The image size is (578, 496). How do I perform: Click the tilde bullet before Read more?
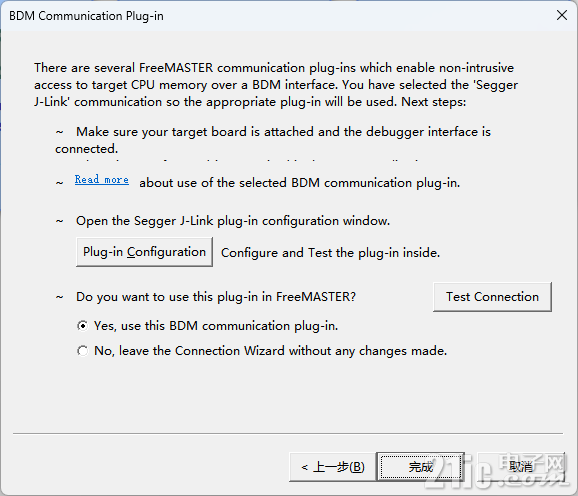59,183
